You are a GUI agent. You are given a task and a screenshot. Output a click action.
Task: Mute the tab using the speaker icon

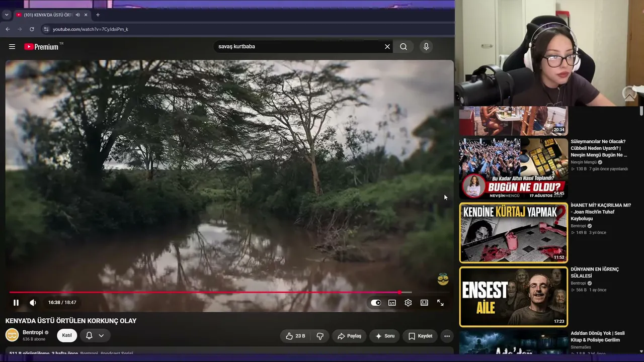(77, 15)
